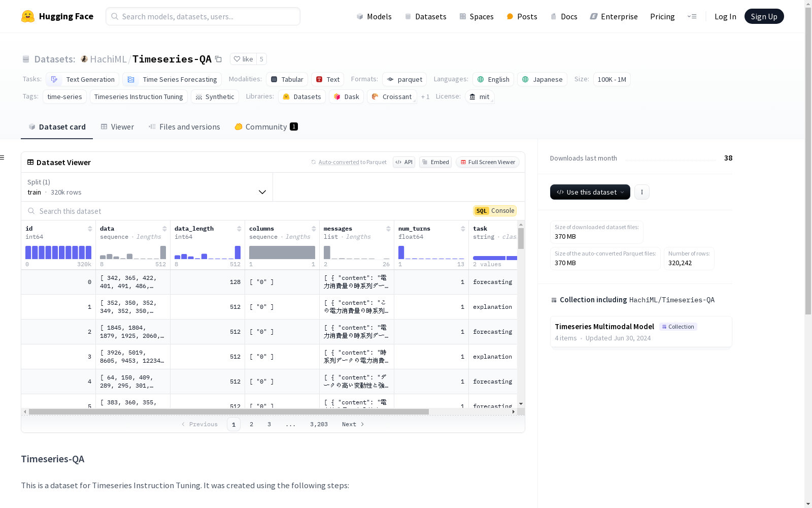The image size is (812, 508).
Task: Click the id column histogram
Action: 58,252
